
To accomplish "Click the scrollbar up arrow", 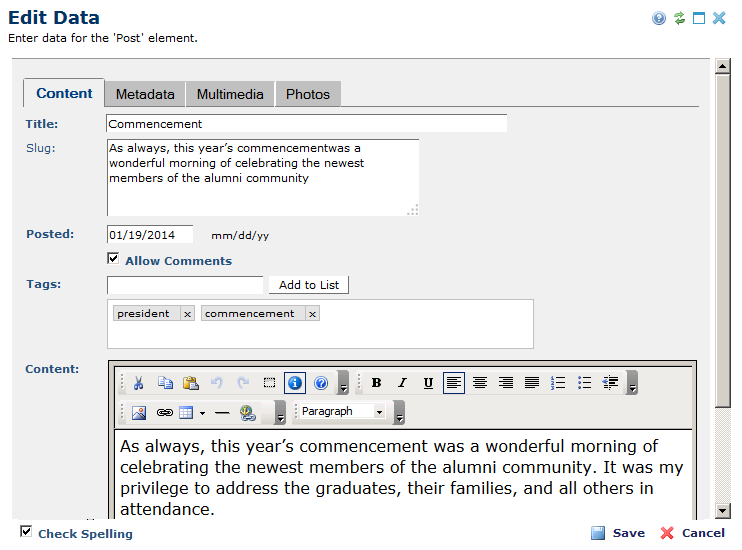I will tap(723, 66).
